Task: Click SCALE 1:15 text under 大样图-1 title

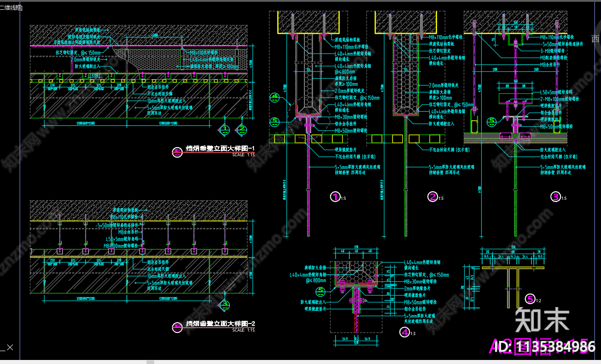Action: coord(243,155)
